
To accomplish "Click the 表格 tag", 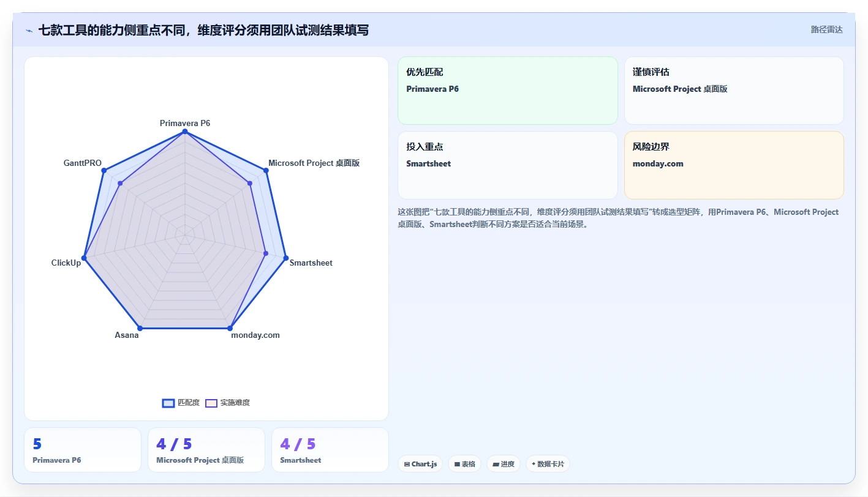I will pyautogui.click(x=465, y=464).
